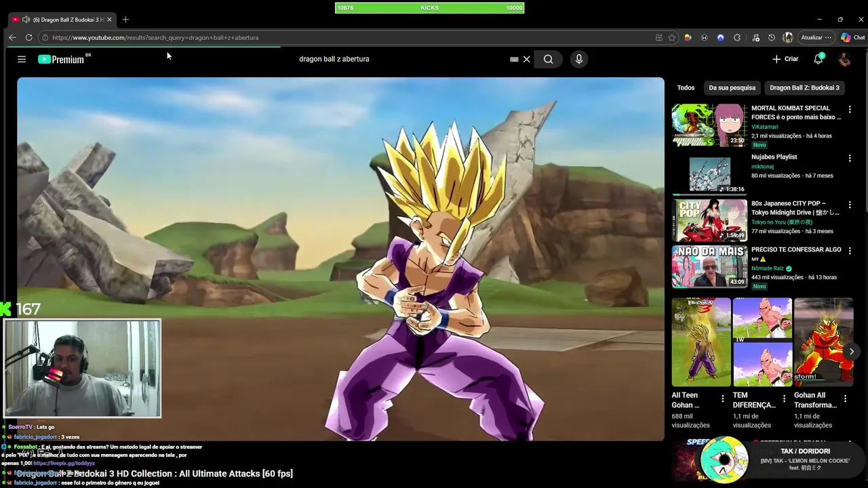This screenshot has height=488, width=868.
Task: View site information lock icon in address bar
Action: pos(45,37)
